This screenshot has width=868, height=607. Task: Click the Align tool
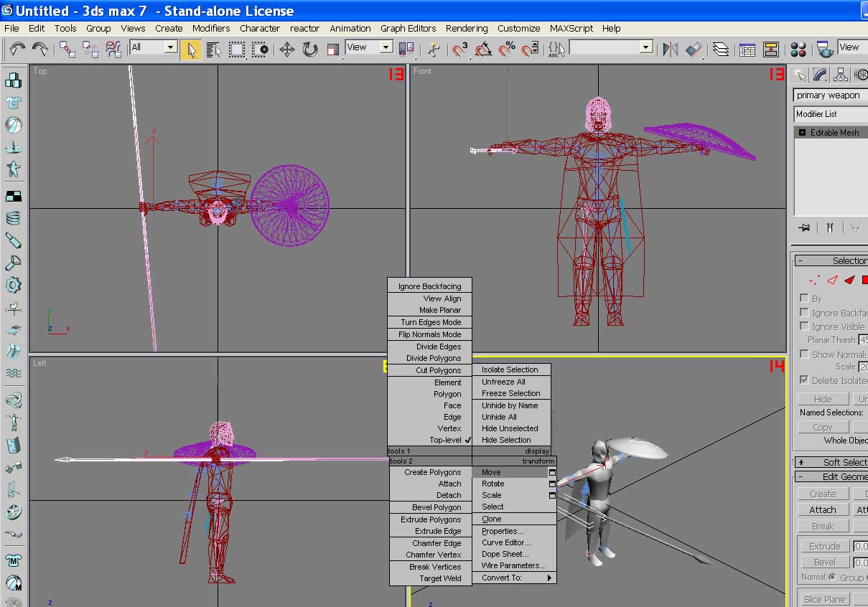tap(693, 49)
